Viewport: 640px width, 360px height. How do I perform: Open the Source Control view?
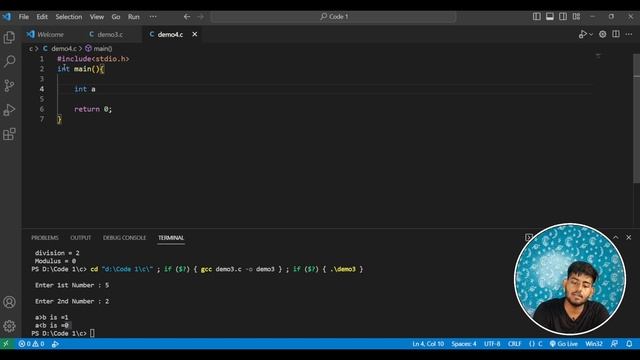[9, 85]
